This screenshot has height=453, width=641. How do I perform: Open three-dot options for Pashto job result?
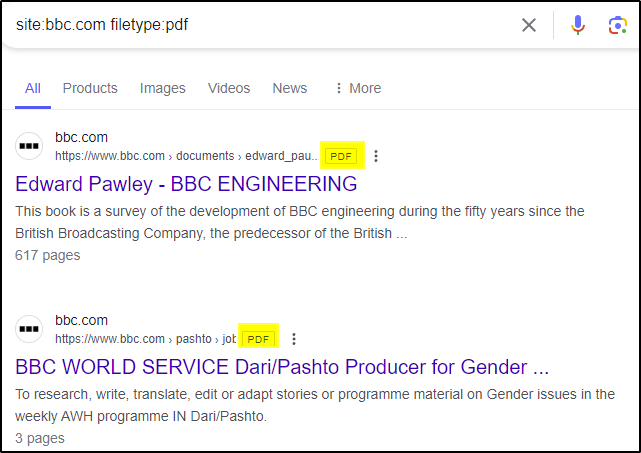click(x=294, y=339)
